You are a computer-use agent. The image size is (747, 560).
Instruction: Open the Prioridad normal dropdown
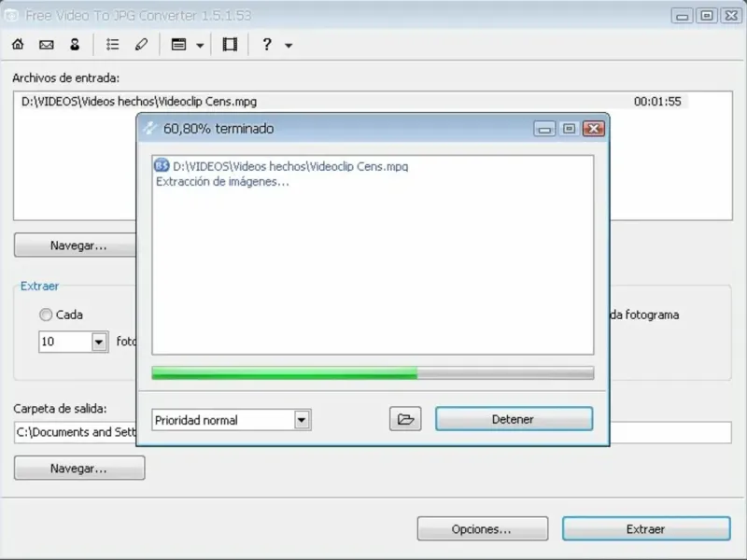coord(302,420)
